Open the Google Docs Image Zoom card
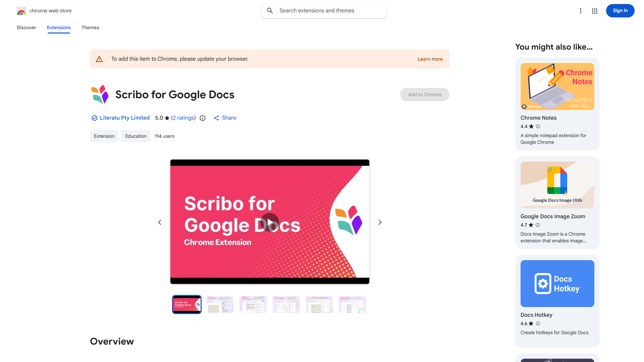 (x=557, y=202)
